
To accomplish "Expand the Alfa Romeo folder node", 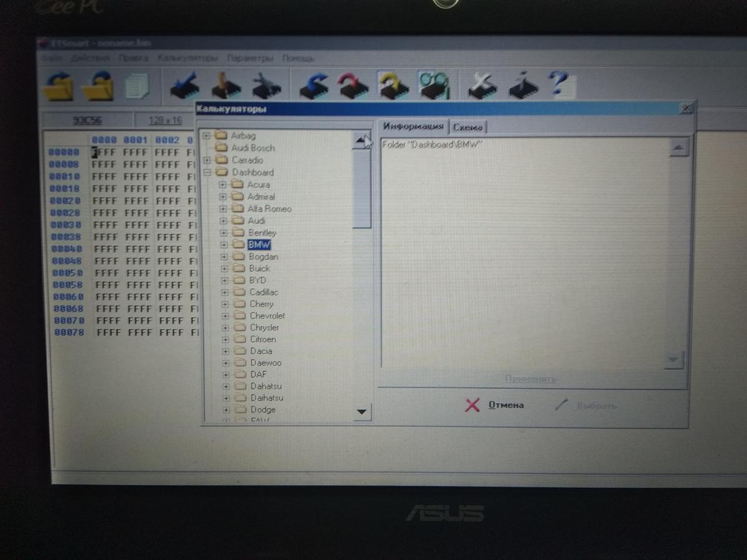I will [x=223, y=209].
